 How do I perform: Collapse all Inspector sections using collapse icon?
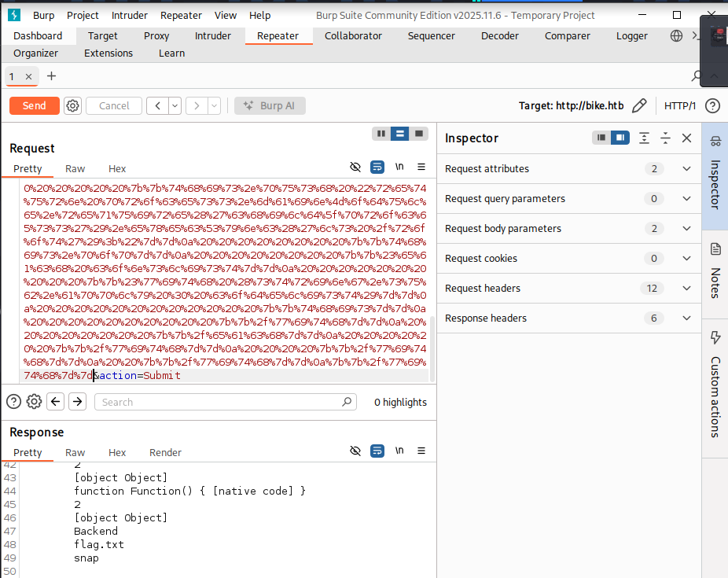(665, 137)
